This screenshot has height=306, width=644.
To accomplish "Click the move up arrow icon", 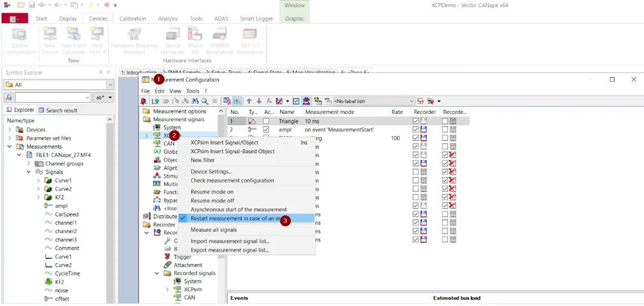I will pos(249,101).
